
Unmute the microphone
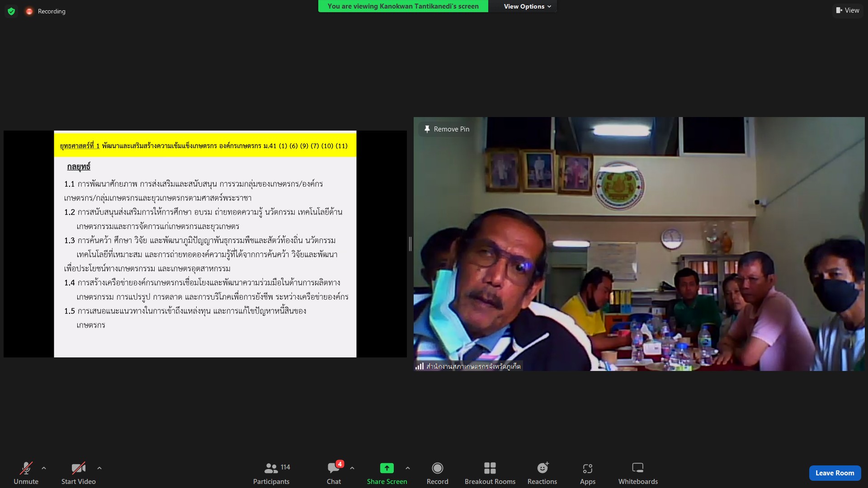(26, 473)
